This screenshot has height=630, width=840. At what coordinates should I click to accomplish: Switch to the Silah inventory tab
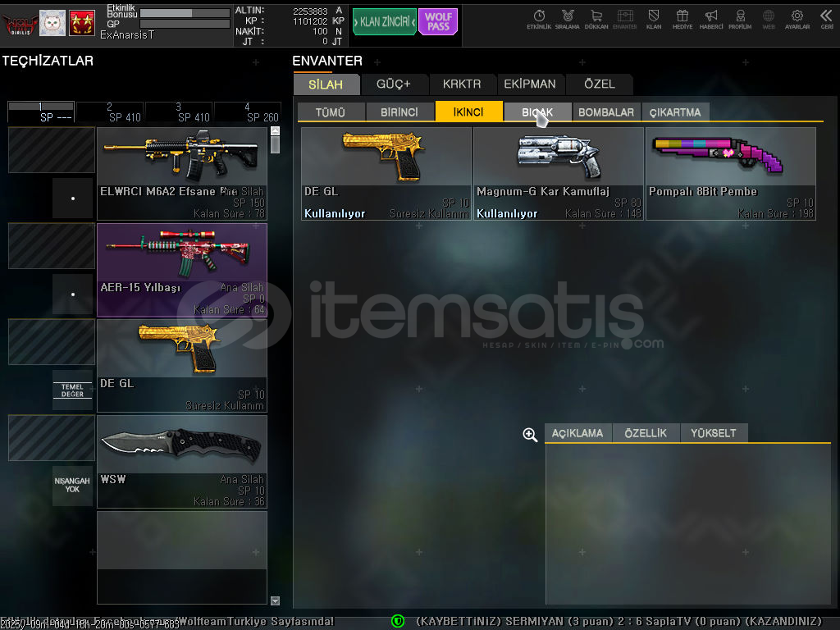coord(326,84)
